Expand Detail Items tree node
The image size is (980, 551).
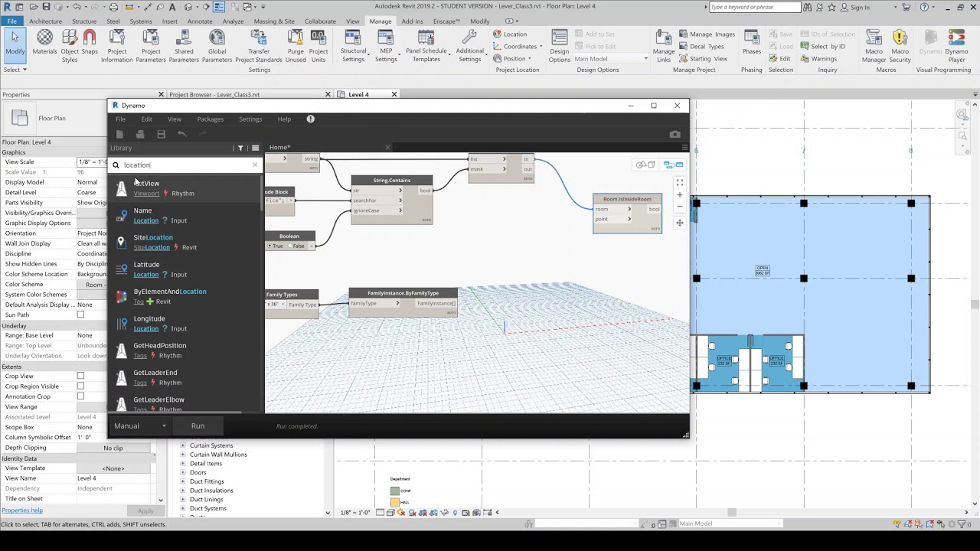(x=182, y=463)
